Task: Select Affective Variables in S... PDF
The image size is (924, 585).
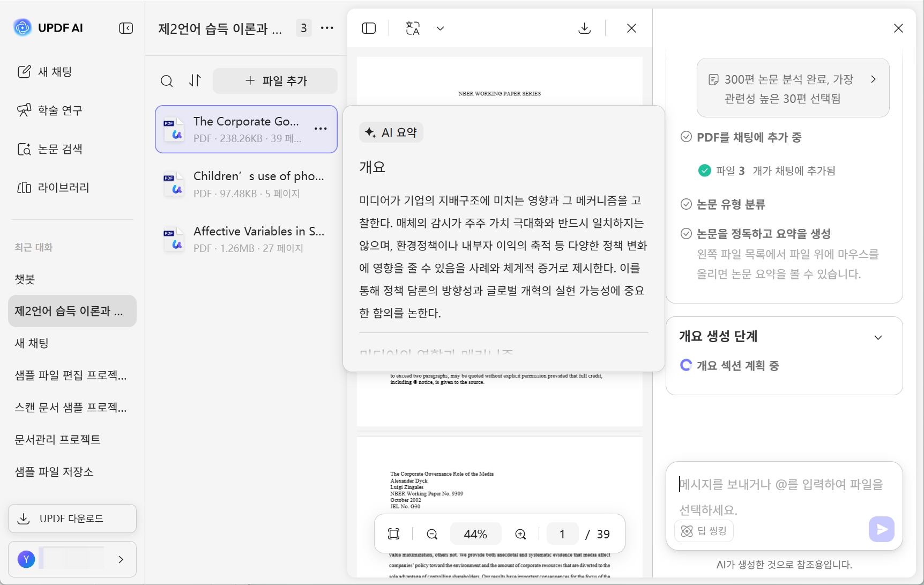Action: (246, 239)
